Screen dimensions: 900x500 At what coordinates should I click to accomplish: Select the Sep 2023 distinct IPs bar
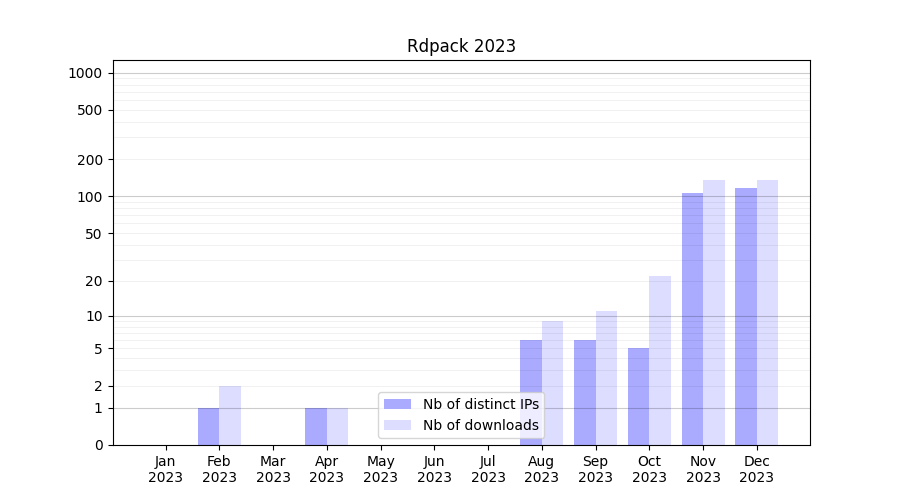[585, 392]
